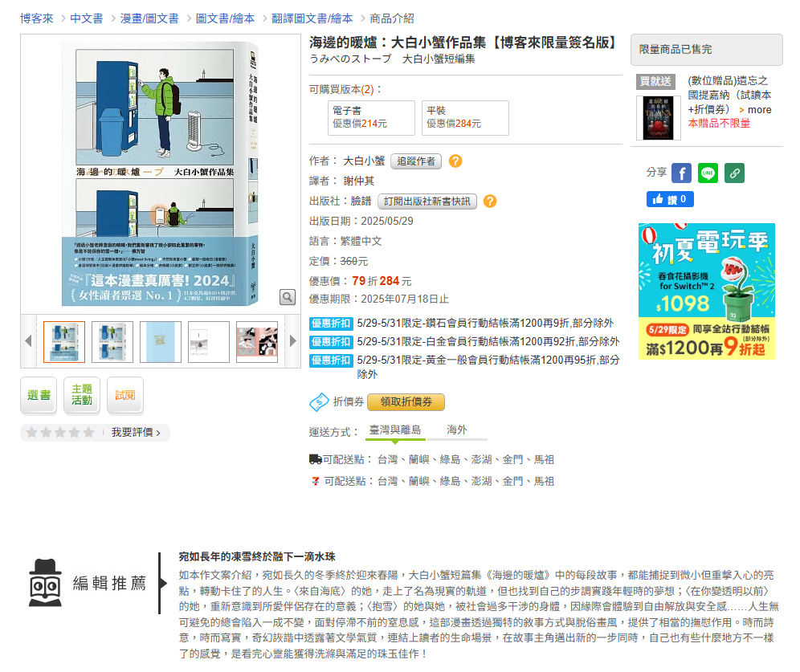Open the 中文書 breadcrumb
Image resolution: width=800 pixels, height=672 pixels.
point(86,18)
